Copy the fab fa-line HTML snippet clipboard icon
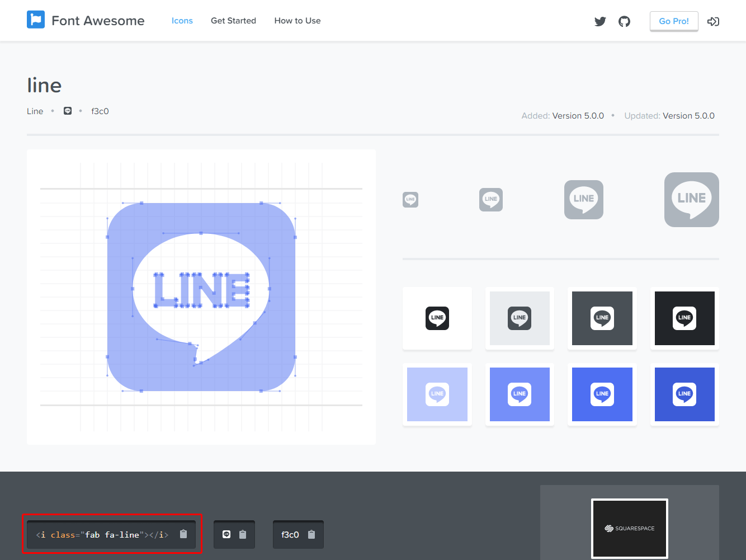Image resolution: width=746 pixels, height=560 pixels. pyautogui.click(x=183, y=534)
